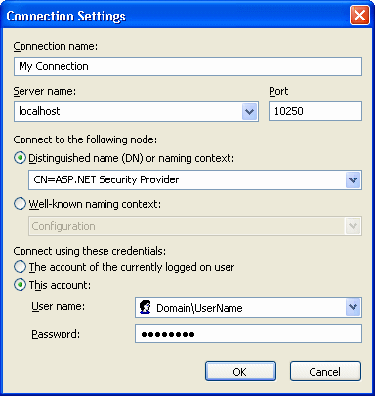Click the Connection Settings title bar text
The image size is (375, 396).
point(66,16)
